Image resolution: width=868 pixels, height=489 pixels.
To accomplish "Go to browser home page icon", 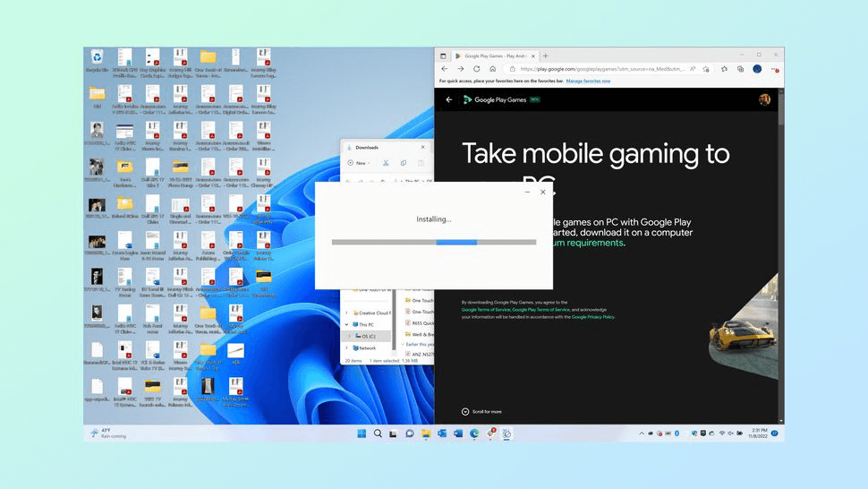I will click(492, 69).
